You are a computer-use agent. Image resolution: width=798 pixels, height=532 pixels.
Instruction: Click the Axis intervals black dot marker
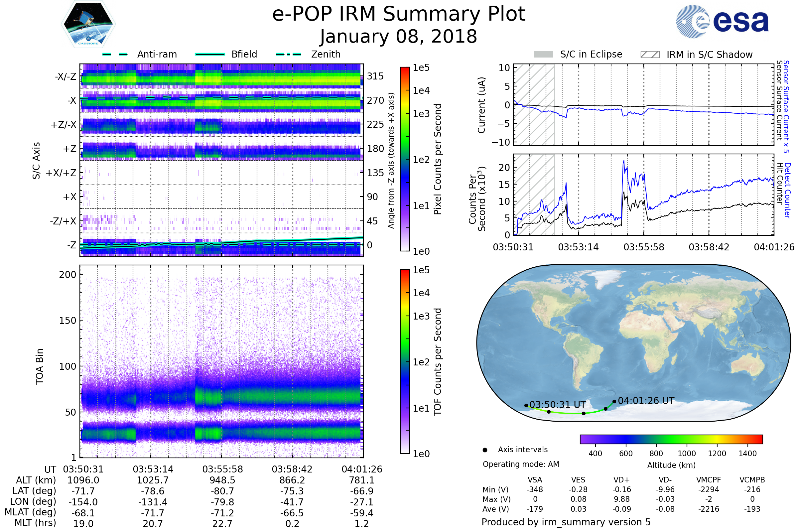point(485,450)
